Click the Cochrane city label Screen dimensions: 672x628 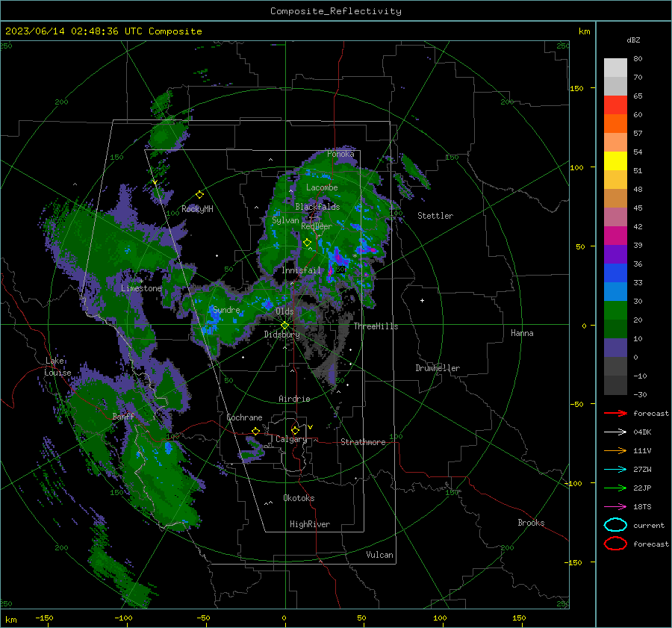244,417
